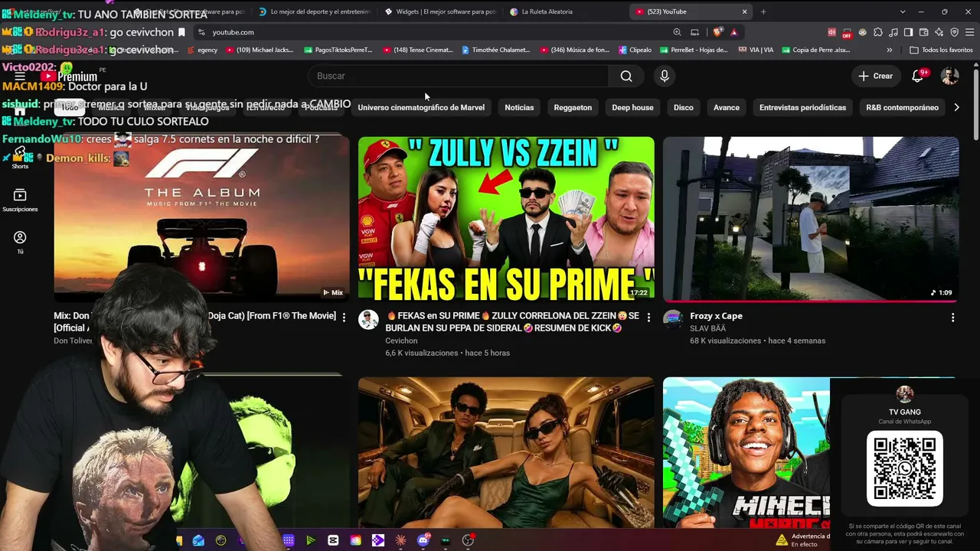980x551 pixels.
Task: Click the SLAV BÄÄ channel avatar
Action: point(673,319)
